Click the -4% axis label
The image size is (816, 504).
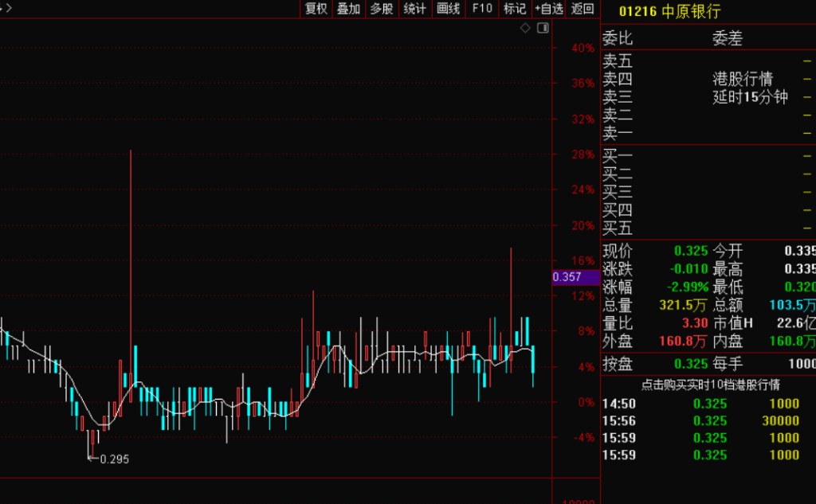[584, 437]
